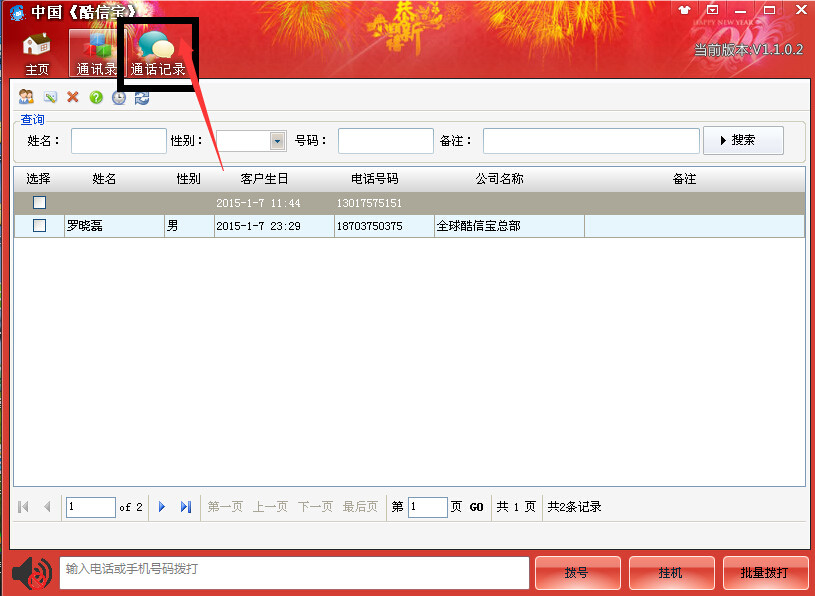Sort by 电话号码 column header
815x596 pixels.
pyautogui.click(x=374, y=179)
